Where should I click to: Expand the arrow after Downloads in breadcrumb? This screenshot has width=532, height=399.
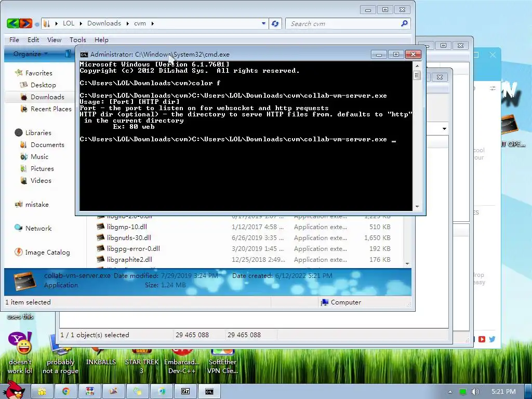pos(128,23)
